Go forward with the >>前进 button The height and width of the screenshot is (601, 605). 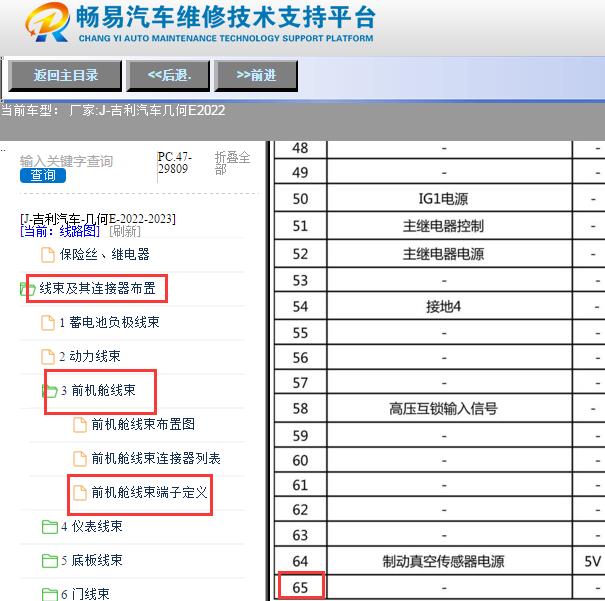pyautogui.click(x=256, y=76)
